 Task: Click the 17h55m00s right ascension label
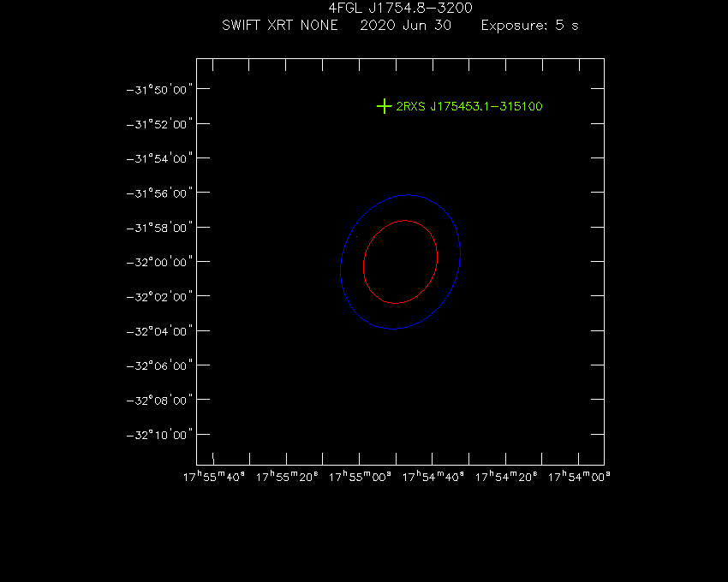[360, 477]
